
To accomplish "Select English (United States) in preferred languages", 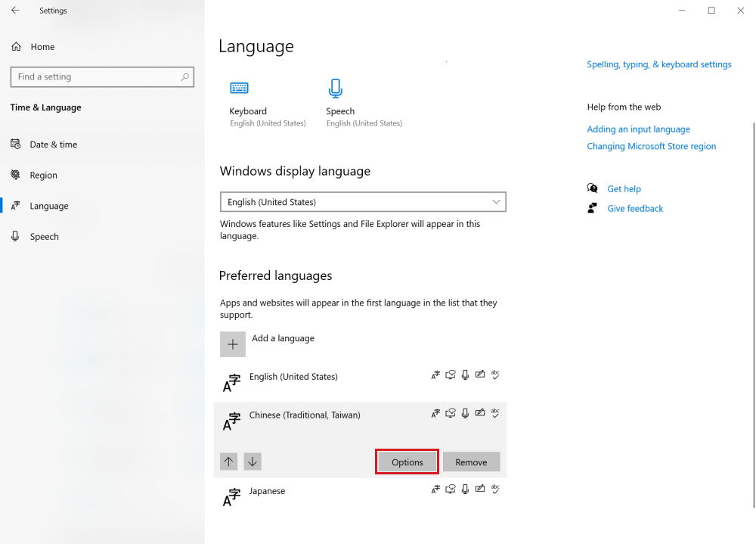I will [360, 383].
